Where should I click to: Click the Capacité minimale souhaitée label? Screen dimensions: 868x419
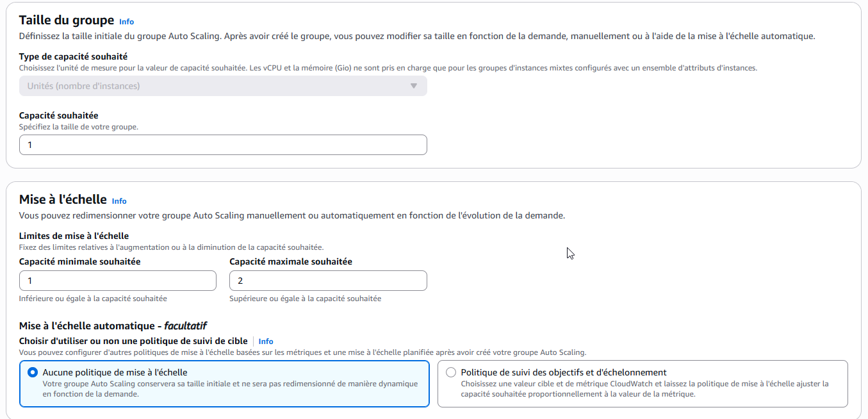click(80, 261)
